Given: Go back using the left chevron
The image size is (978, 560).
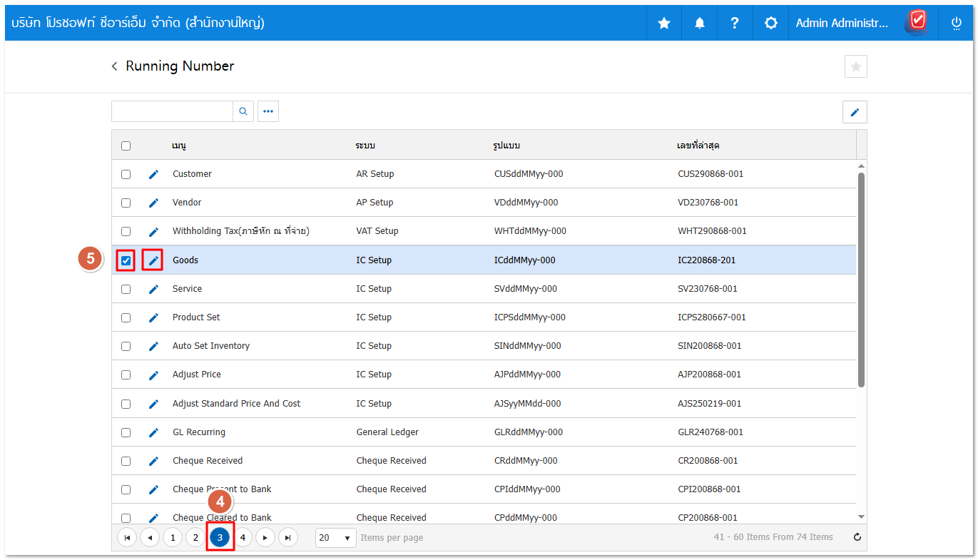Looking at the screenshot, I should pos(114,66).
